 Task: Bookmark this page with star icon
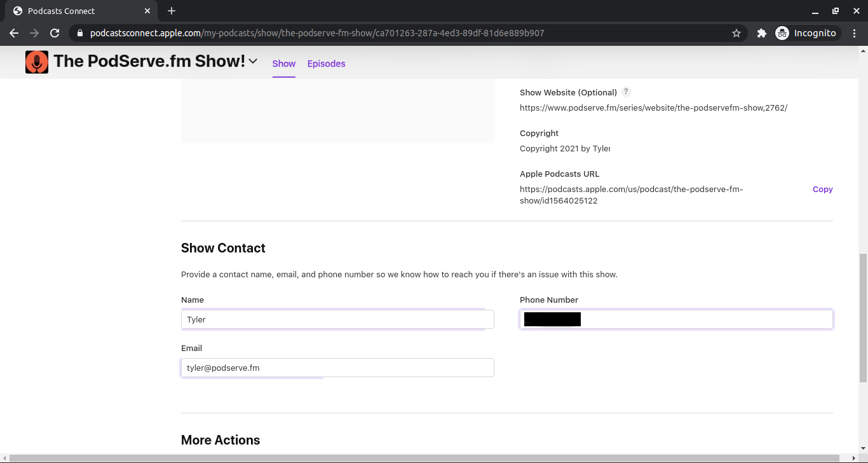(736, 33)
